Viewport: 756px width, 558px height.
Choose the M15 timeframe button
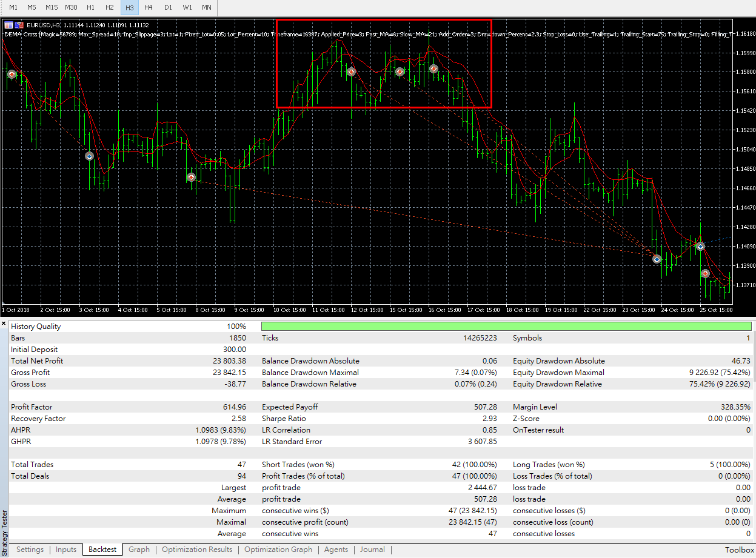(x=52, y=7)
